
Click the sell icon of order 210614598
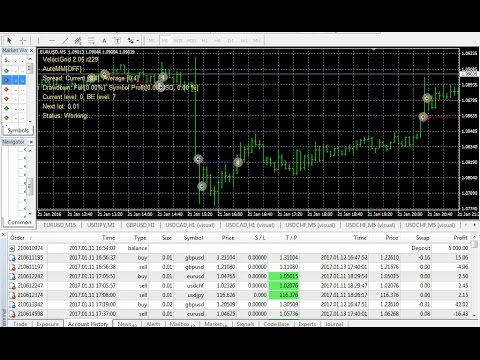click(x=12, y=314)
